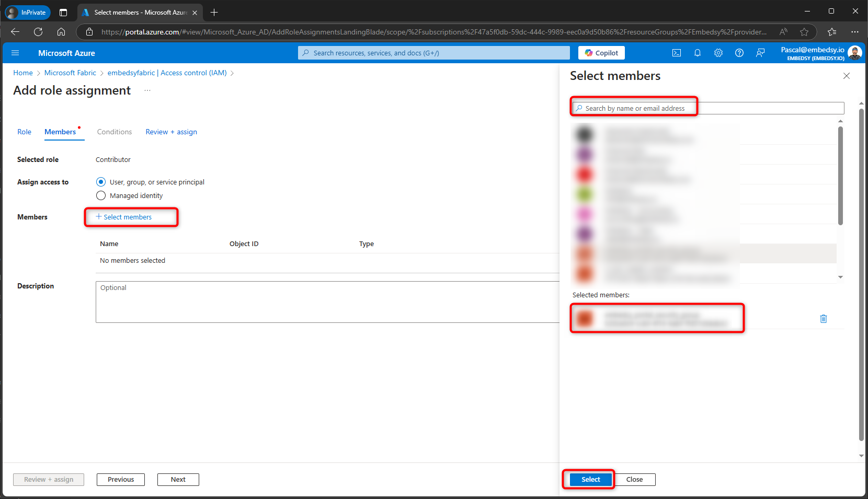
Task: Open Copilot in the Azure portal
Action: coord(600,52)
